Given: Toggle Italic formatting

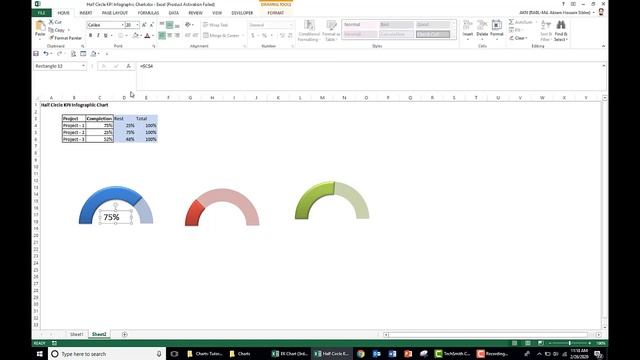Looking at the screenshot, I should point(98,36).
